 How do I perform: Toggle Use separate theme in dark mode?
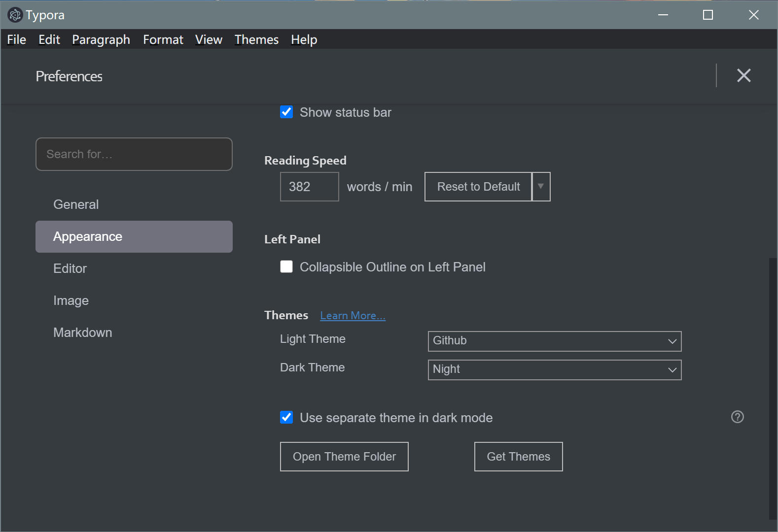point(286,418)
